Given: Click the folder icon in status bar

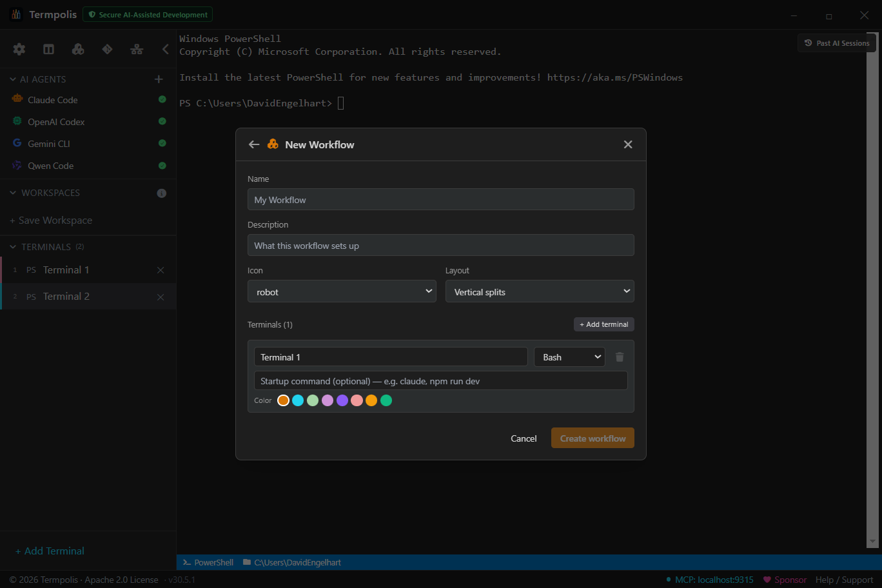Looking at the screenshot, I should pos(247,562).
